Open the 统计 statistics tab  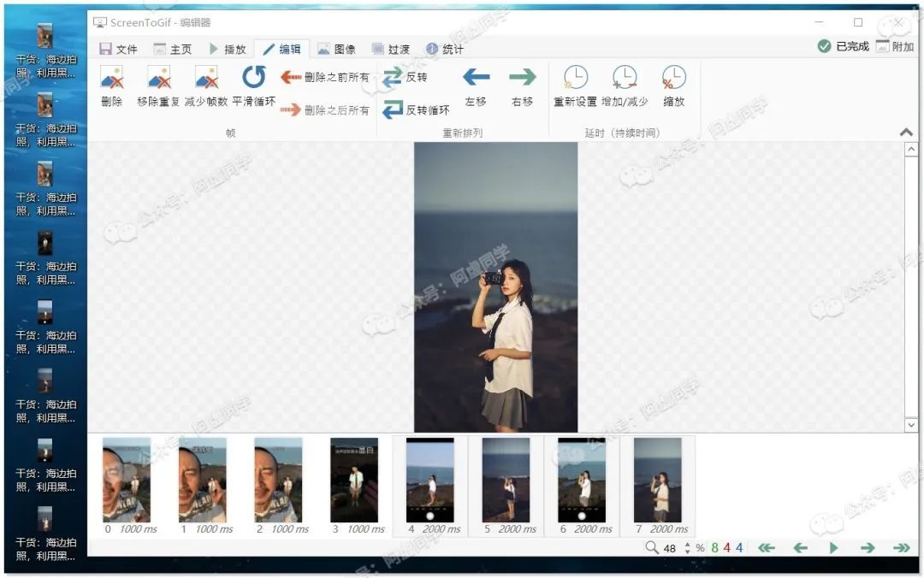(x=445, y=49)
